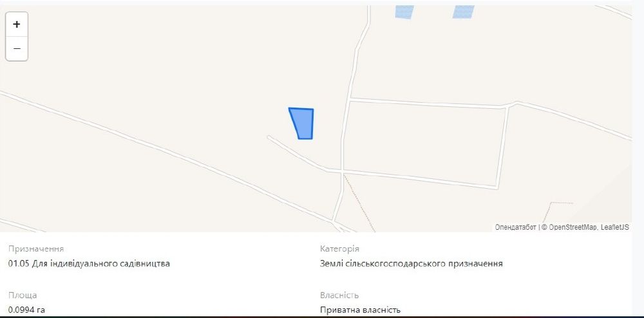Open the Опендатабот attribution link

coord(515,227)
